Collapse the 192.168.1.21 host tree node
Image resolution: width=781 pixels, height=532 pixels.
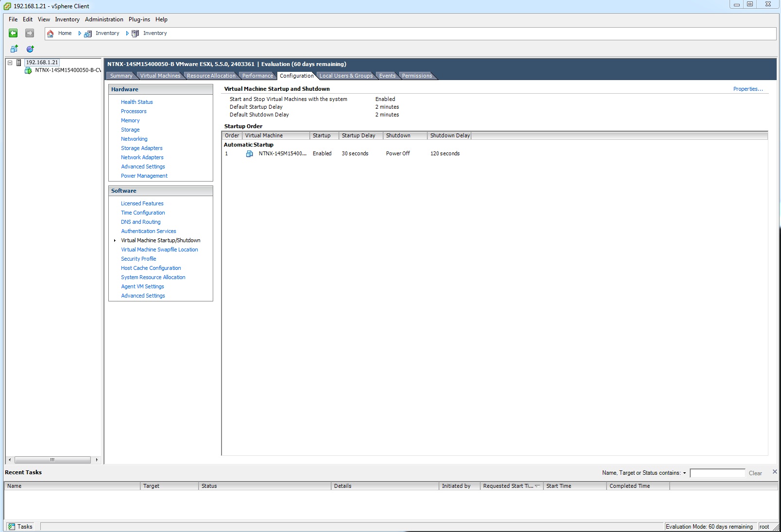pyautogui.click(x=10, y=63)
